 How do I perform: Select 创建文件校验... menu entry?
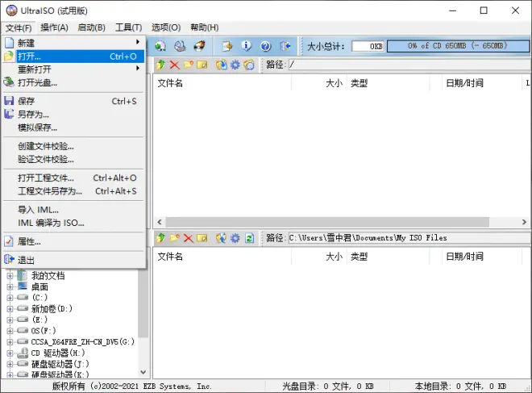pos(73,146)
